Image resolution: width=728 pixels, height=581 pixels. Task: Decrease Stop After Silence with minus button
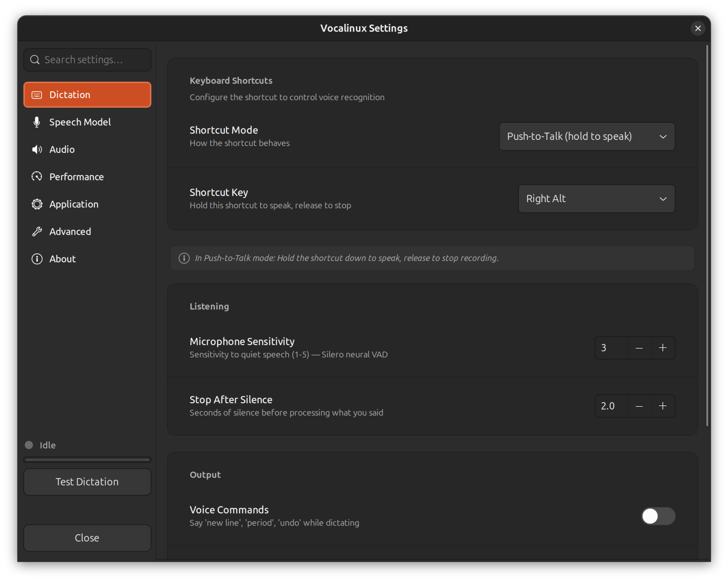[x=639, y=406]
